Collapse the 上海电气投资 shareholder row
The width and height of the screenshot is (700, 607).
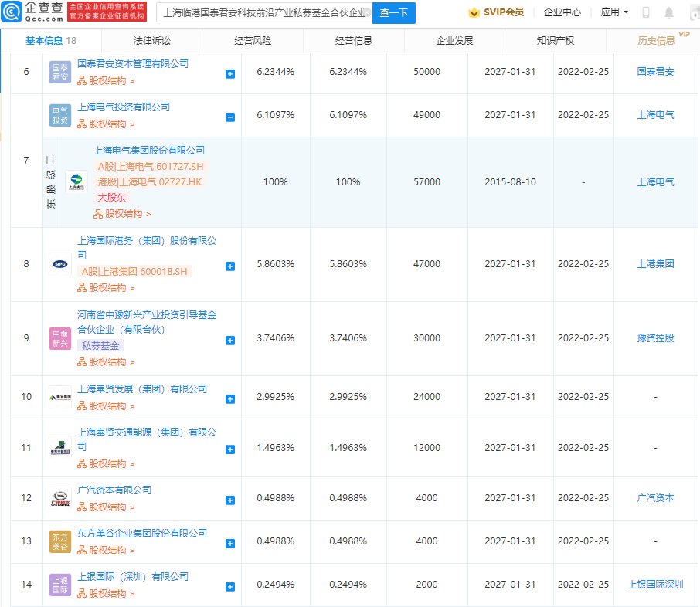coord(229,115)
